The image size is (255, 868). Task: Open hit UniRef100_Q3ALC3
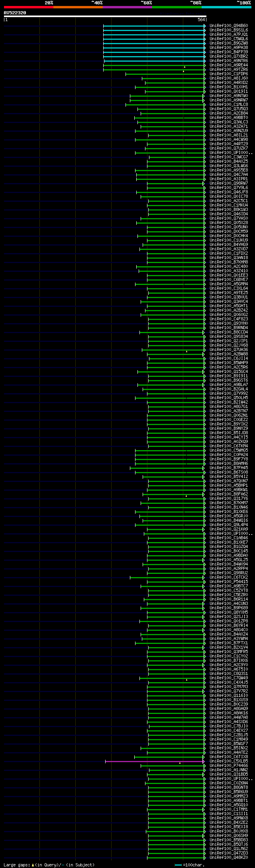(229, 122)
